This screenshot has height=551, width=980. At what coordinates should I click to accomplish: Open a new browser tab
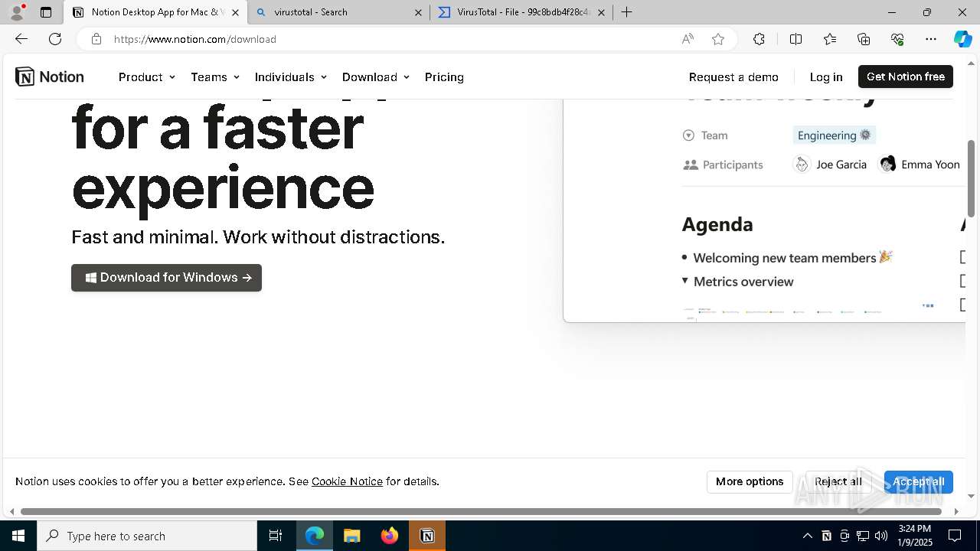(x=626, y=12)
